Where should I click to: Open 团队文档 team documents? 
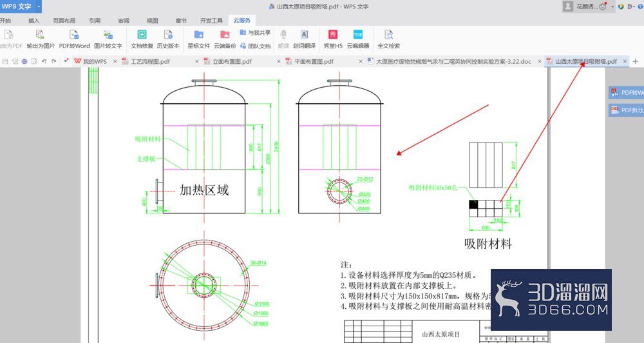tap(255, 46)
